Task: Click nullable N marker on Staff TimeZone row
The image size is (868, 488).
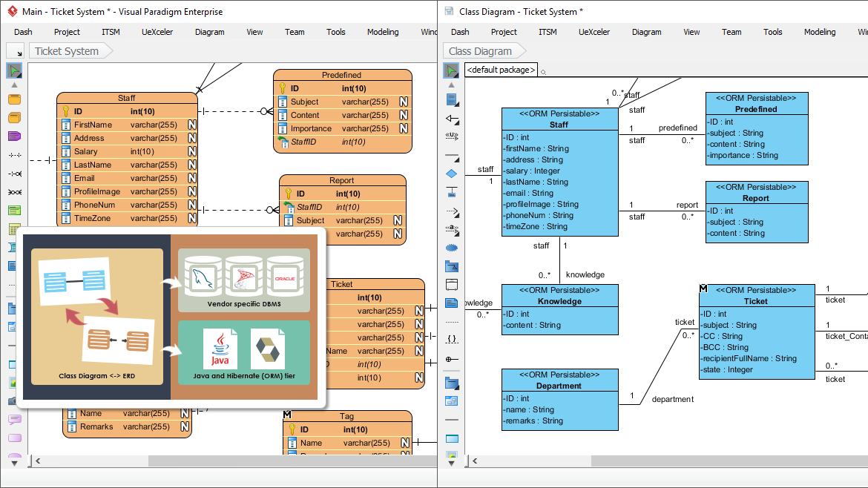Action: click(x=191, y=218)
